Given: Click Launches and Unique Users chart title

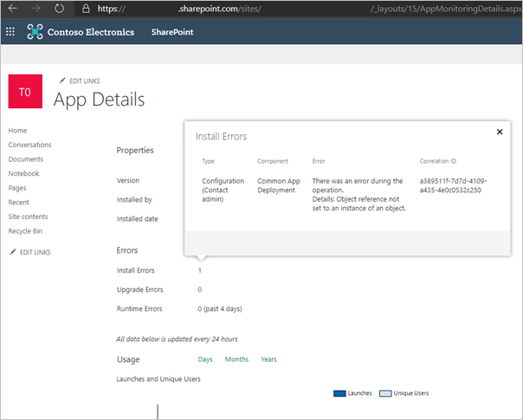Looking at the screenshot, I should (x=158, y=379).
